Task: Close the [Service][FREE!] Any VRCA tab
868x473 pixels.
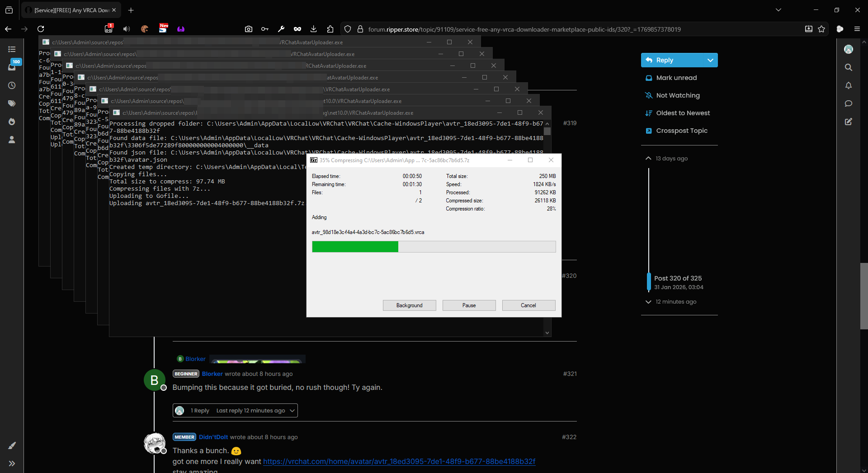Action: click(x=114, y=10)
